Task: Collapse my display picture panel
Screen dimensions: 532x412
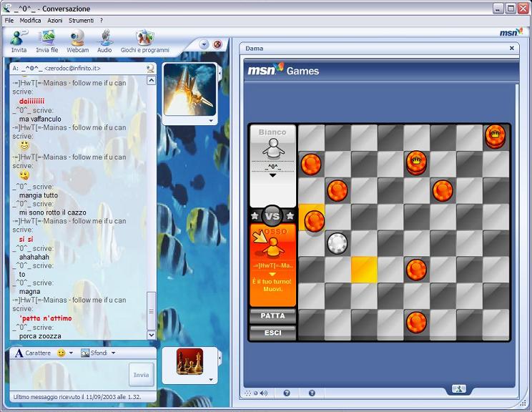Action: (x=220, y=358)
